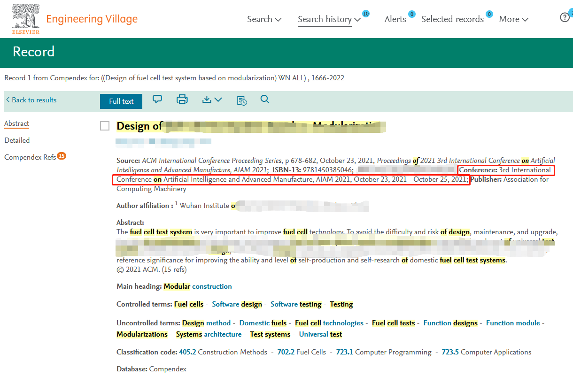Image resolution: width=573 pixels, height=392 pixels.
Task: Select the Design method uncontrolled term
Action: pyautogui.click(x=207, y=323)
